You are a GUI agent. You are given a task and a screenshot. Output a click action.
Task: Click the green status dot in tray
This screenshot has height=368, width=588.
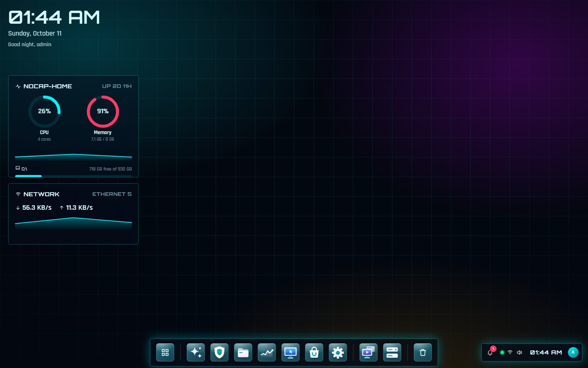(502, 352)
